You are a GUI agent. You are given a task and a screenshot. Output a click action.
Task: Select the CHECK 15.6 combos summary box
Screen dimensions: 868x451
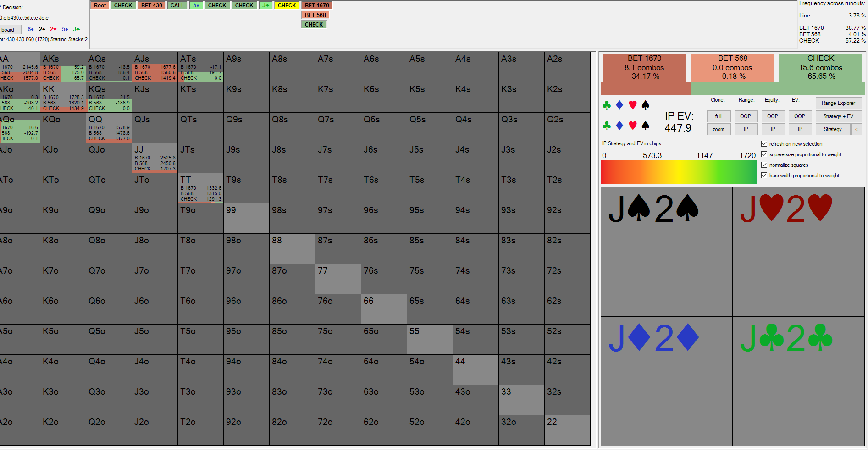[821, 67]
